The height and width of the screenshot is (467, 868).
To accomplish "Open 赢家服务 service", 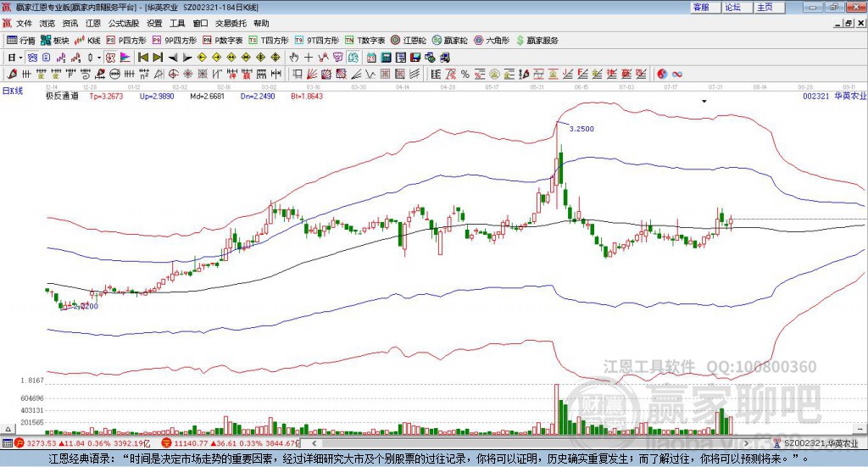I will click(x=537, y=41).
